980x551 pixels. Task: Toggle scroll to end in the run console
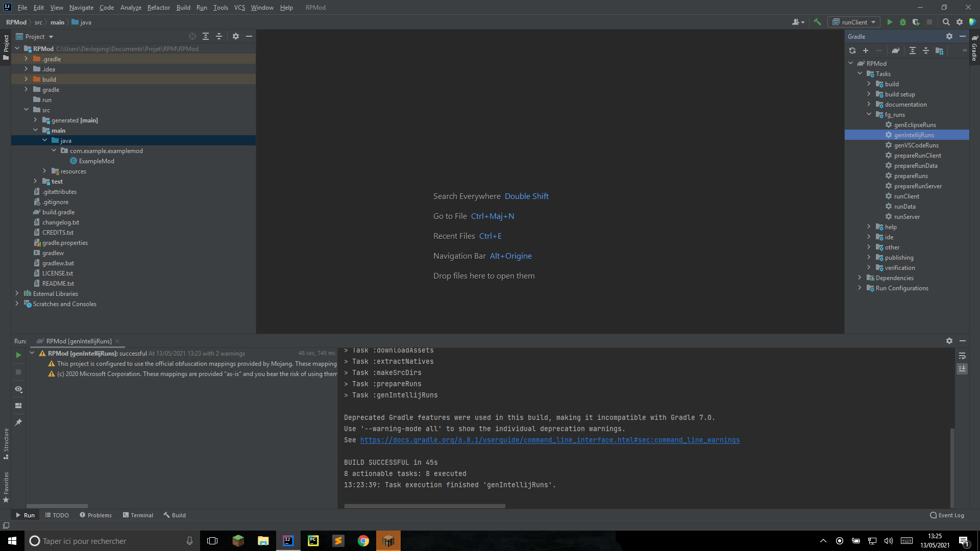[962, 368]
